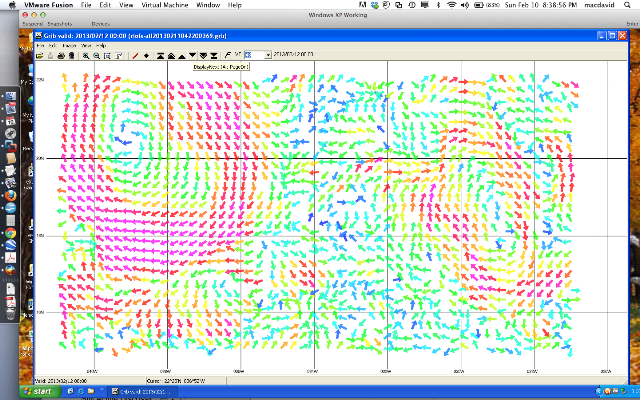The width and height of the screenshot is (640, 400).
Task: Advance to next forecast using the down triangle
Action: tap(192, 56)
